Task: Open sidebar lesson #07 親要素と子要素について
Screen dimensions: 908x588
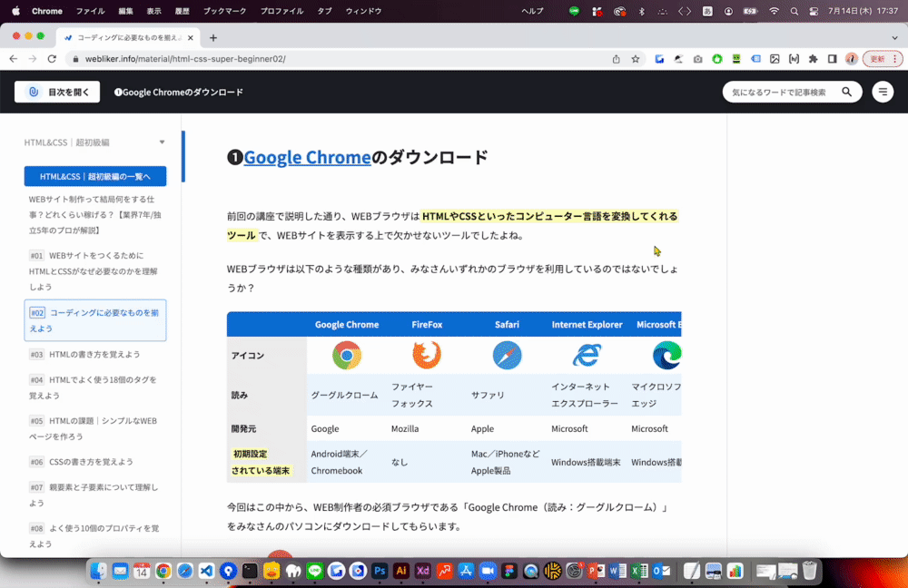Action: [94, 495]
